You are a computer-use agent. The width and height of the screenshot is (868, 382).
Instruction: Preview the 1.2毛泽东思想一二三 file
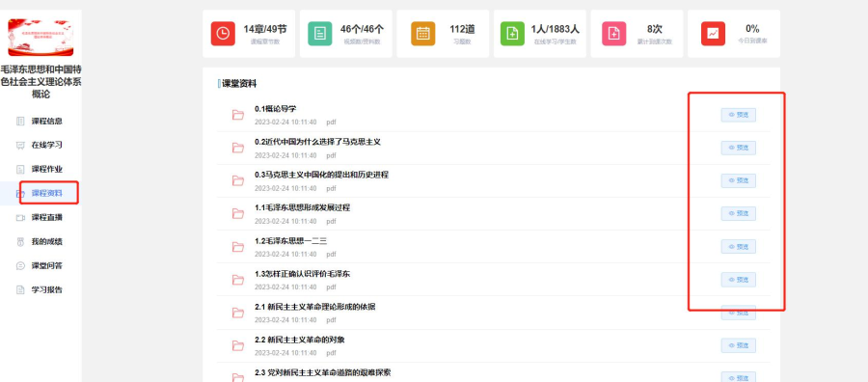738,246
